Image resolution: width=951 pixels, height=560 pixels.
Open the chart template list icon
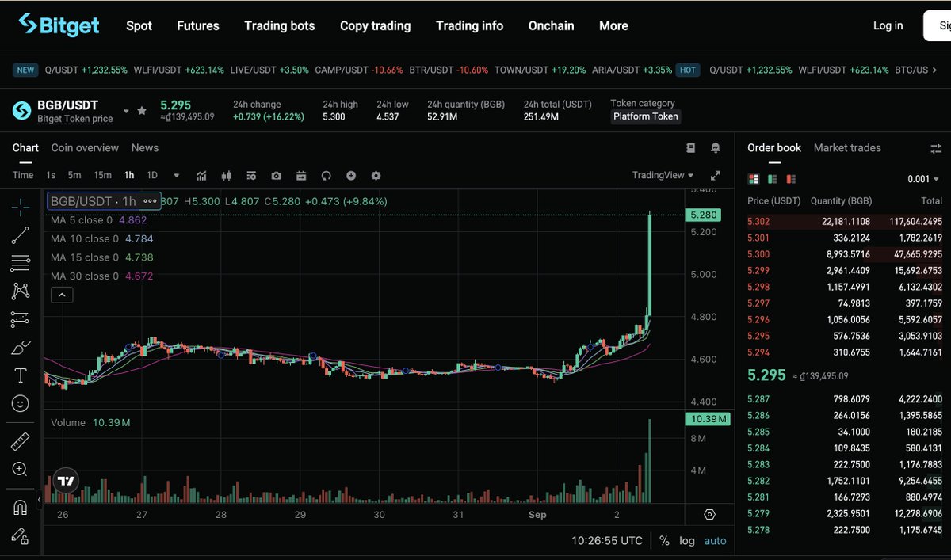point(251,175)
